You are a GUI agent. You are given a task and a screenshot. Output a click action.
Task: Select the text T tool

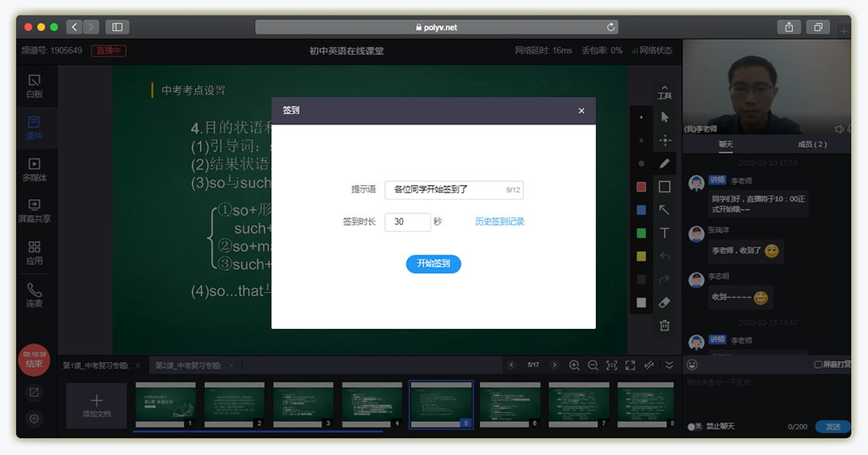[x=665, y=233]
